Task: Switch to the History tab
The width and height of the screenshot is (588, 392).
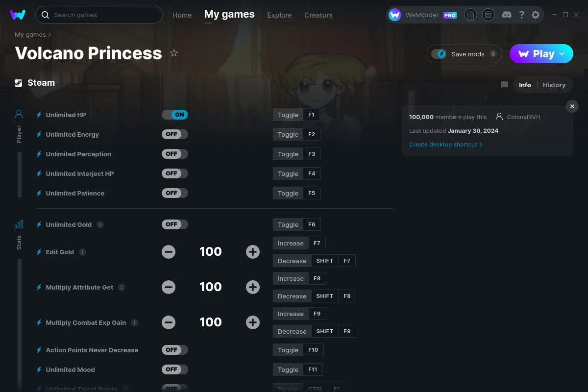Action: click(x=554, y=84)
